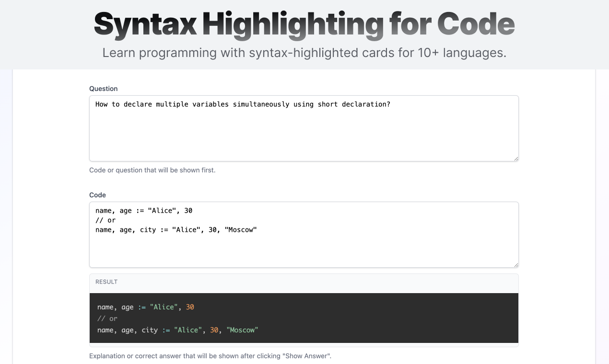Click the 'Syntax Highlighting for Code' heading

tap(304, 23)
